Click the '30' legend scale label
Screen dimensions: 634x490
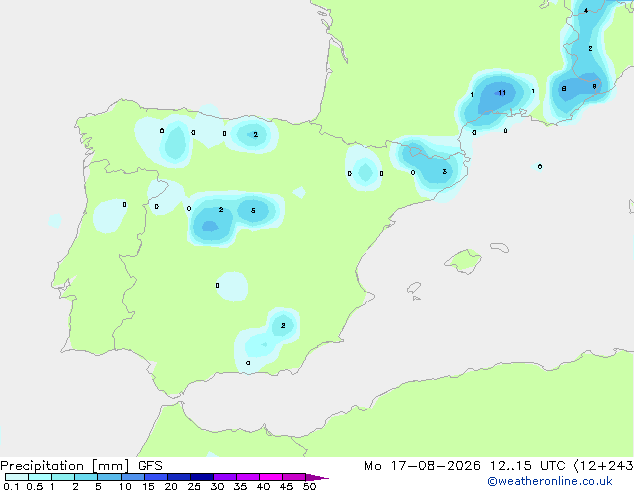click(217, 486)
